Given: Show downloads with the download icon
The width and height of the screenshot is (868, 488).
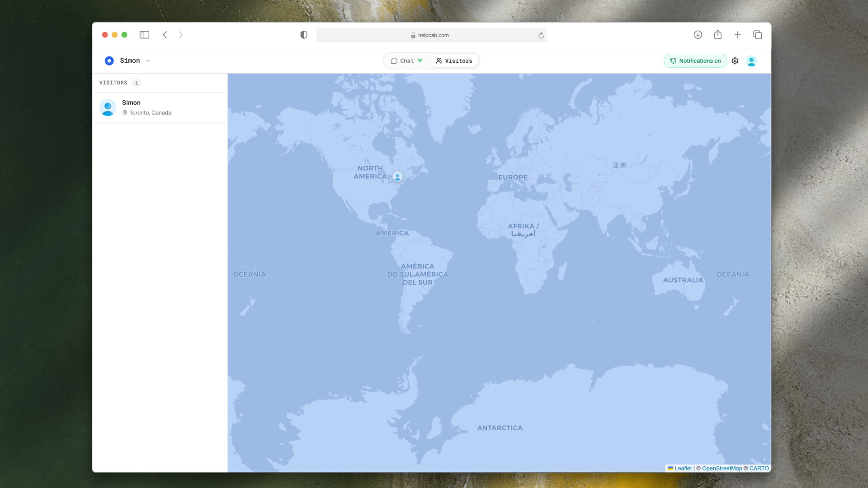Looking at the screenshot, I should (698, 35).
